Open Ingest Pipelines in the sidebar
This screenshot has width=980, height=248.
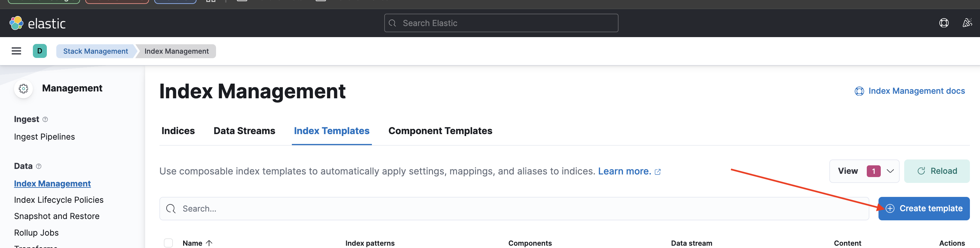[x=45, y=137]
